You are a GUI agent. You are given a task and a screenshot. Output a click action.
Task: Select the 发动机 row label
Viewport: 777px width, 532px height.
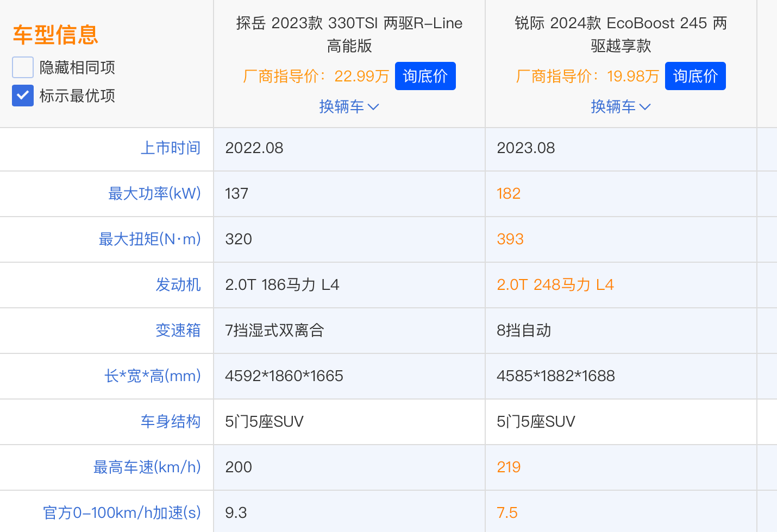[178, 284]
